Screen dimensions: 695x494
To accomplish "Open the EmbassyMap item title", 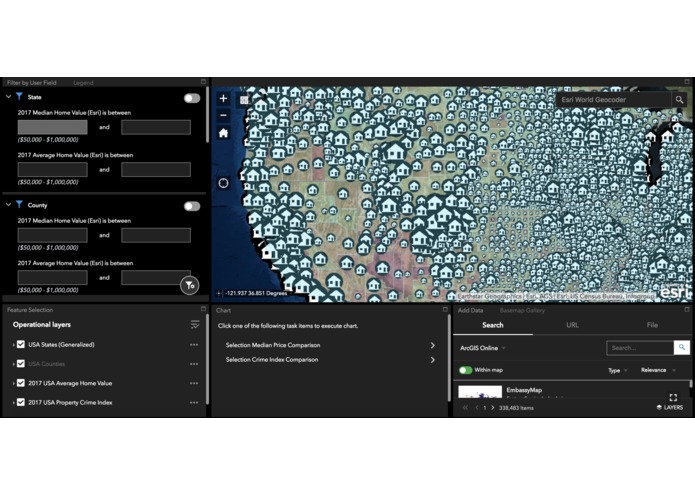I will coord(524,390).
